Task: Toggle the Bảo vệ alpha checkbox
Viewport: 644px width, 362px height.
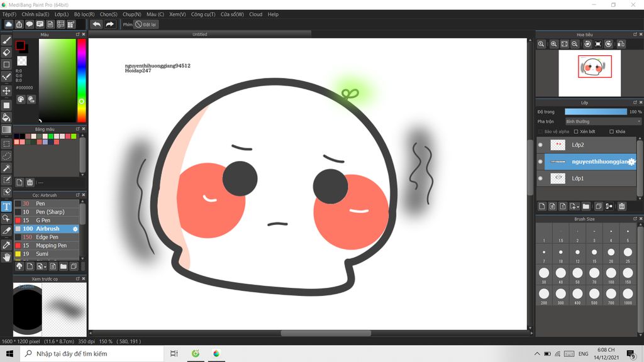Action: [x=540, y=132]
